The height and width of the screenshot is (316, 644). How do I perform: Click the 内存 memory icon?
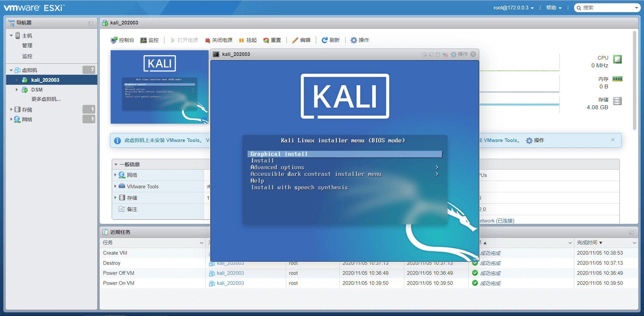click(x=618, y=79)
